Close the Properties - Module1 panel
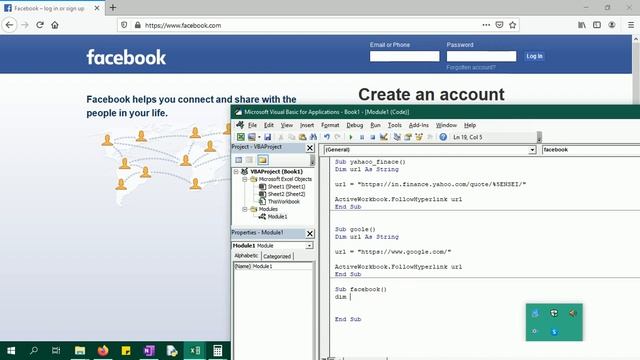 tap(310, 233)
